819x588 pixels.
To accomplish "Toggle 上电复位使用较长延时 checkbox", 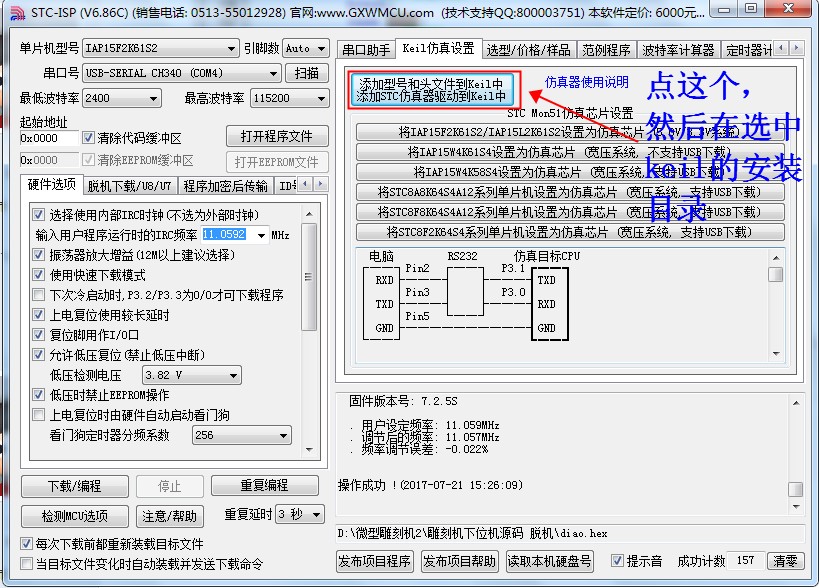I will pyautogui.click(x=38, y=315).
